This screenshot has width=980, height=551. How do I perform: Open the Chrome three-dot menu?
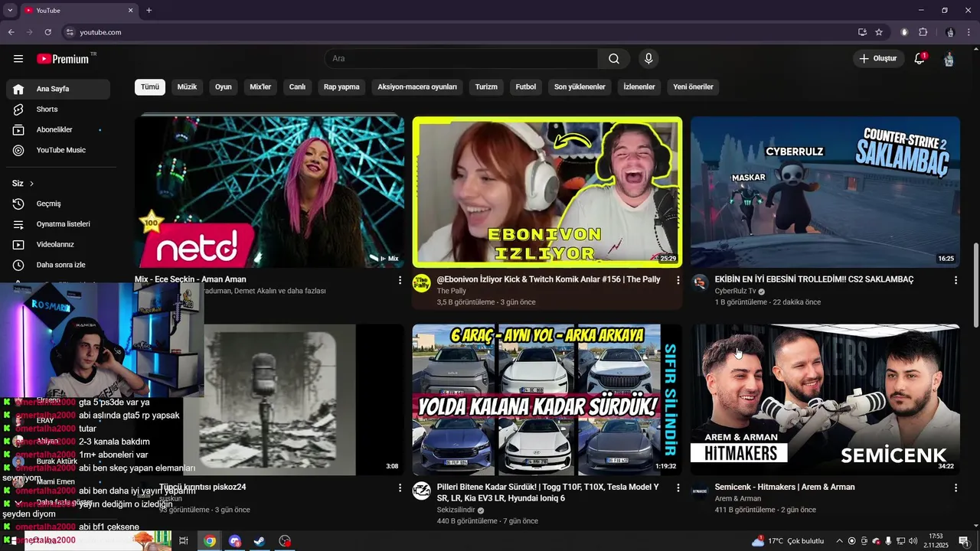(969, 32)
